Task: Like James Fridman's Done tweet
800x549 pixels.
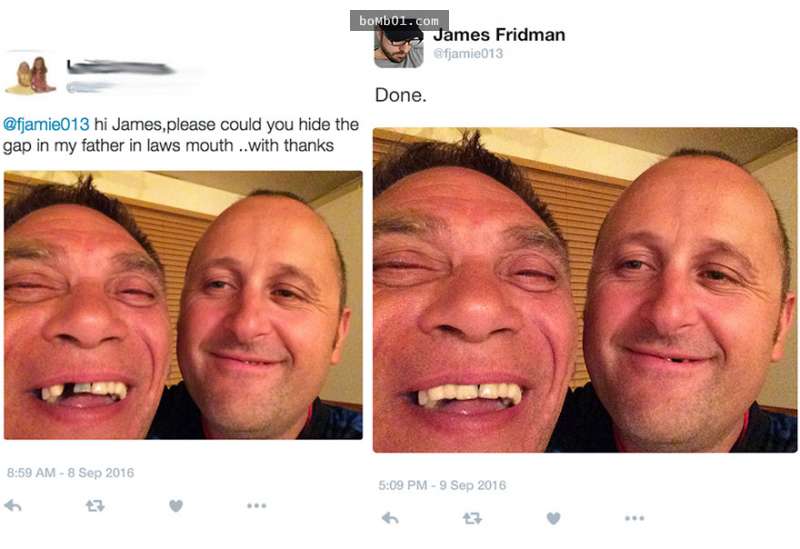Action: [554, 518]
